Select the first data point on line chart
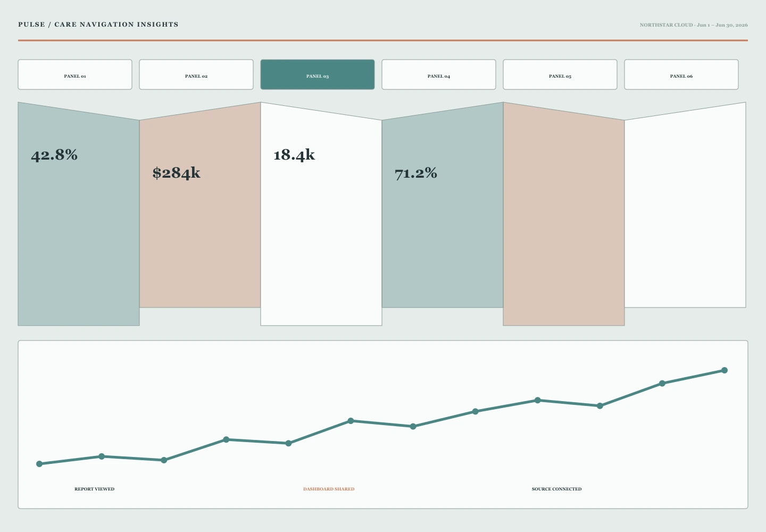766x532 pixels. 39,464
